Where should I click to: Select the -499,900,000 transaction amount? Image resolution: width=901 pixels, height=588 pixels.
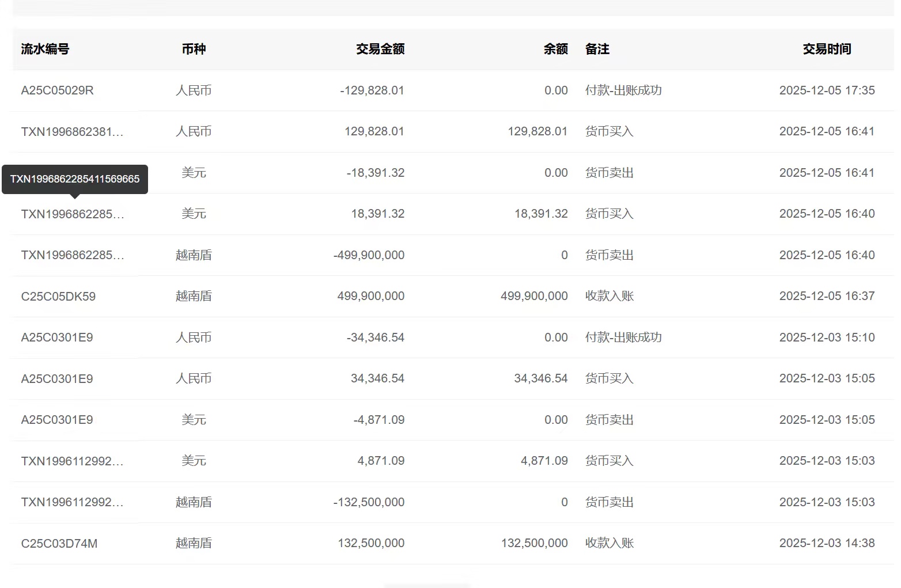click(369, 255)
